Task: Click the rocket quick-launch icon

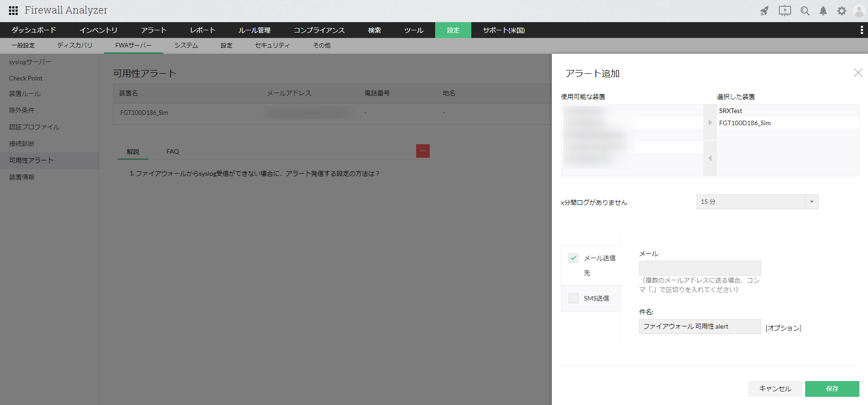Action: tap(764, 11)
